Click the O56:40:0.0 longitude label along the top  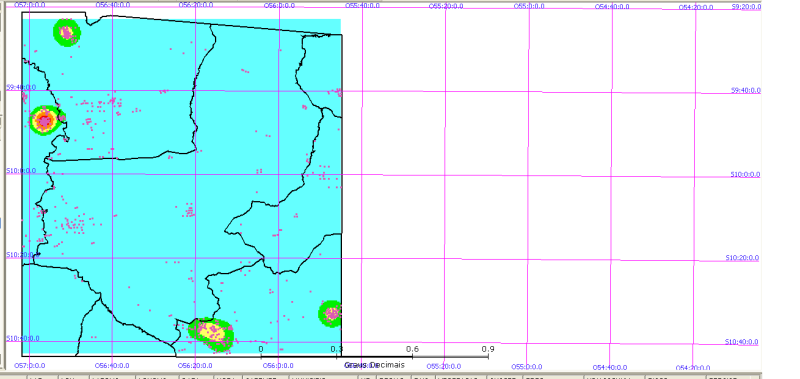tap(113, 5)
